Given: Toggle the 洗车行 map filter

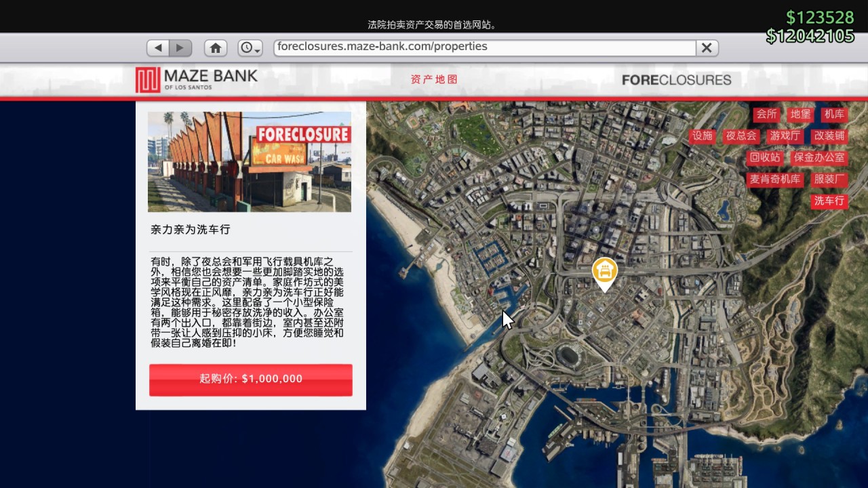Looking at the screenshot, I should pos(829,201).
